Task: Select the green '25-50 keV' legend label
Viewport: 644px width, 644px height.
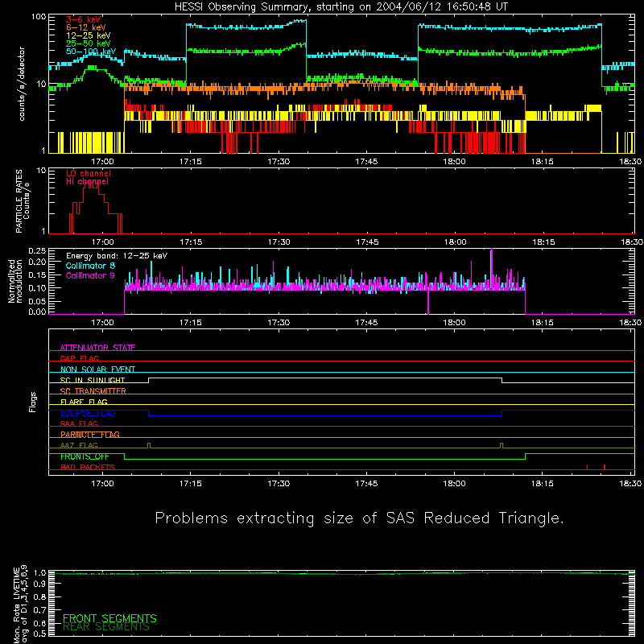Action: point(88,43)
